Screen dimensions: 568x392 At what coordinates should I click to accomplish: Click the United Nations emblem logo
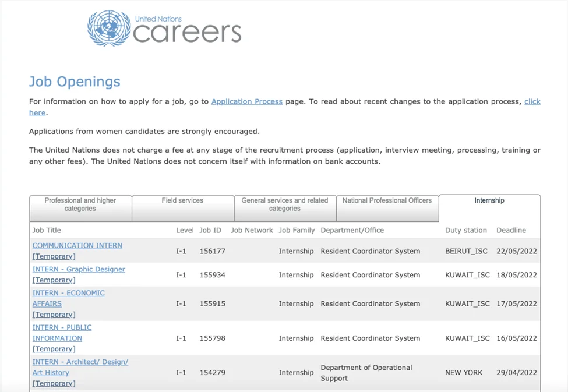(x=109, y=29)
